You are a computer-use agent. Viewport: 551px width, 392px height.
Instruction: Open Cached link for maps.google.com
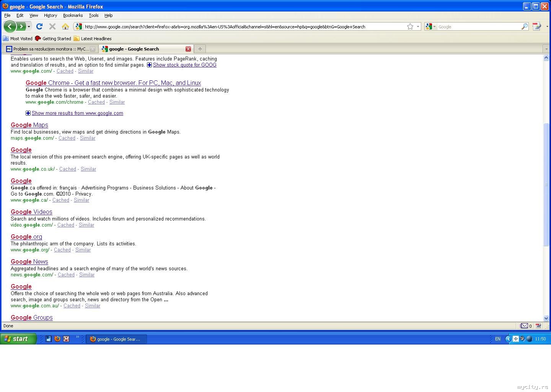tap(67, 138)
